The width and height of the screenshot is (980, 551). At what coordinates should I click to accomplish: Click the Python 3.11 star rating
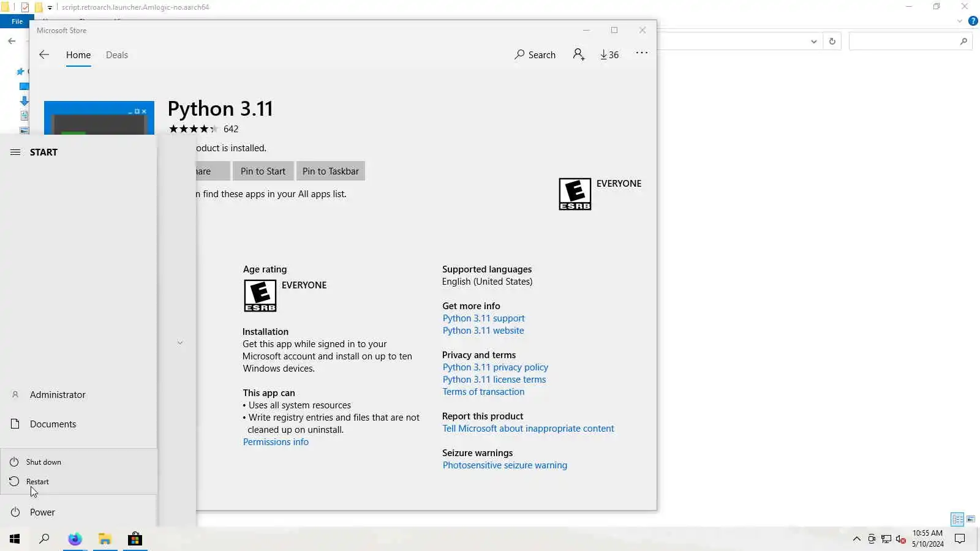click(193, 129)
